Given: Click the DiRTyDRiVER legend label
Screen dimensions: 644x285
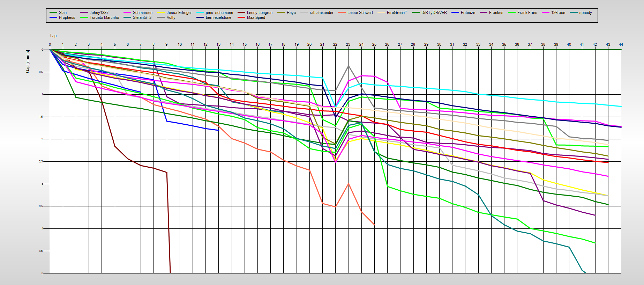Looking at the screenshot, I should click(x=434, y=13).
